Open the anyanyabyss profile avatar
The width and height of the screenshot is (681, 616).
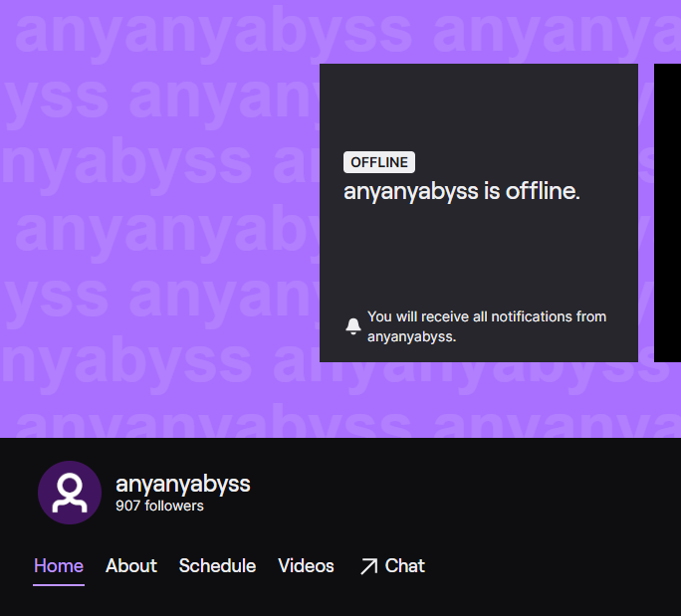(70, 493)
